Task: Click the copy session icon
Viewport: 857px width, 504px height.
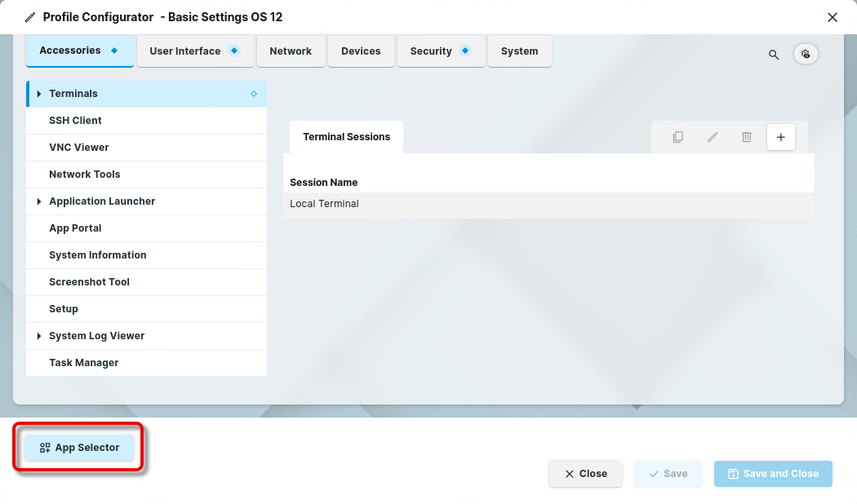Action: coord(677,137)
